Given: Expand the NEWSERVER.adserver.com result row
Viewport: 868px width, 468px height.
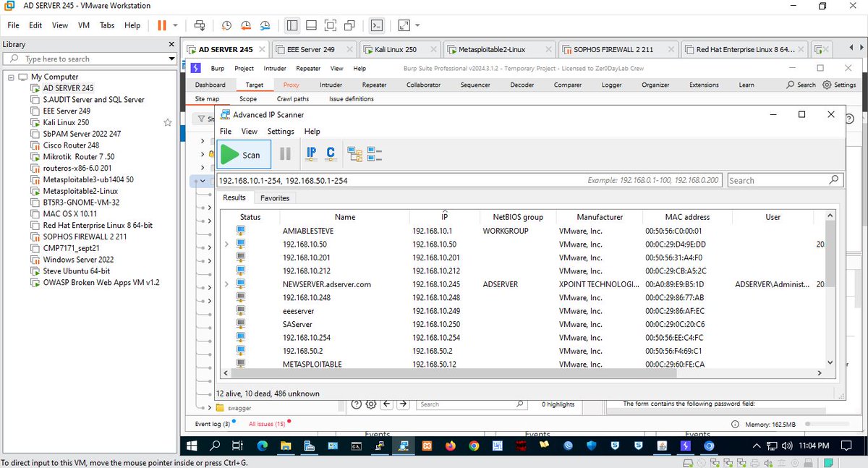Looking at the screenshot, I should (x=226, y=284).
